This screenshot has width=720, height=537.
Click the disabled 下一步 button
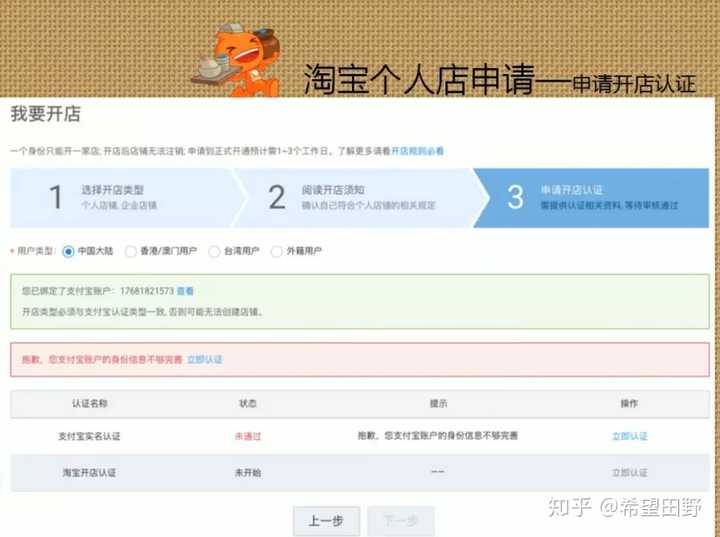[400, 521]
